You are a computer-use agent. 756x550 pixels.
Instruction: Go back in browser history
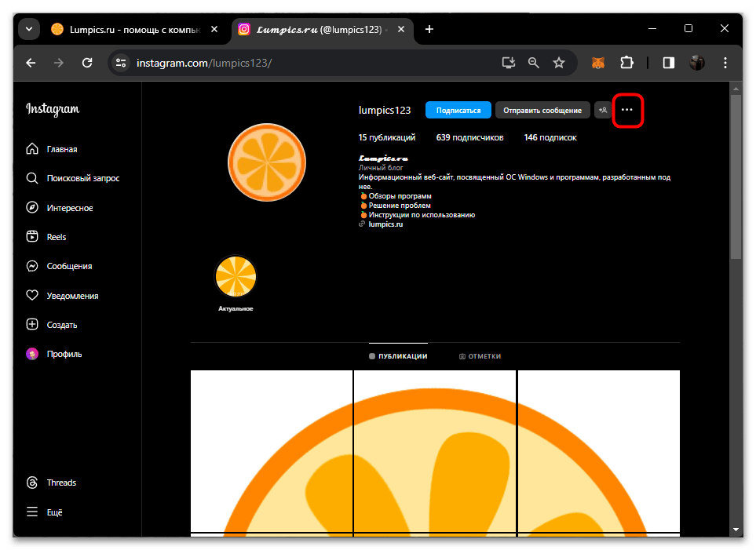pos(31,63)
